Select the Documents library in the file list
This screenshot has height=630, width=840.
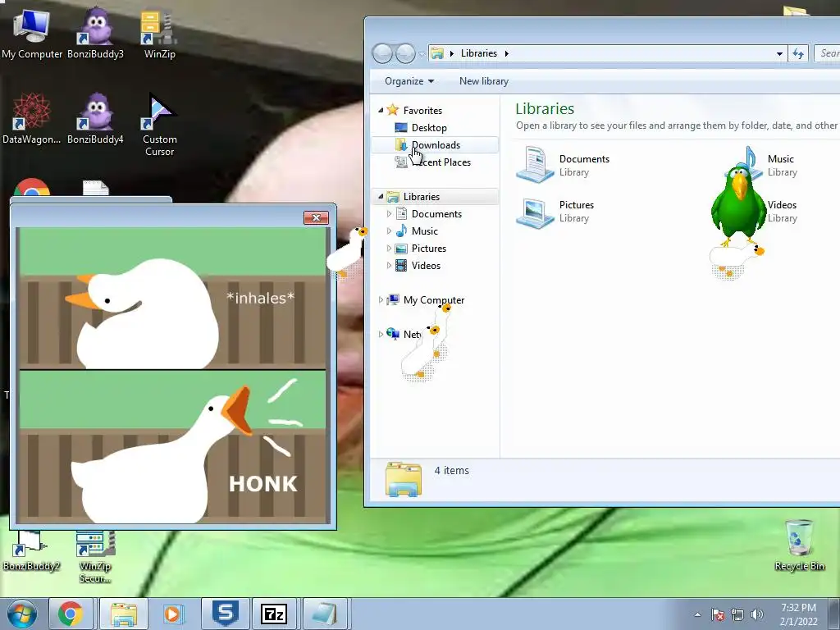[x=563, y=165]
